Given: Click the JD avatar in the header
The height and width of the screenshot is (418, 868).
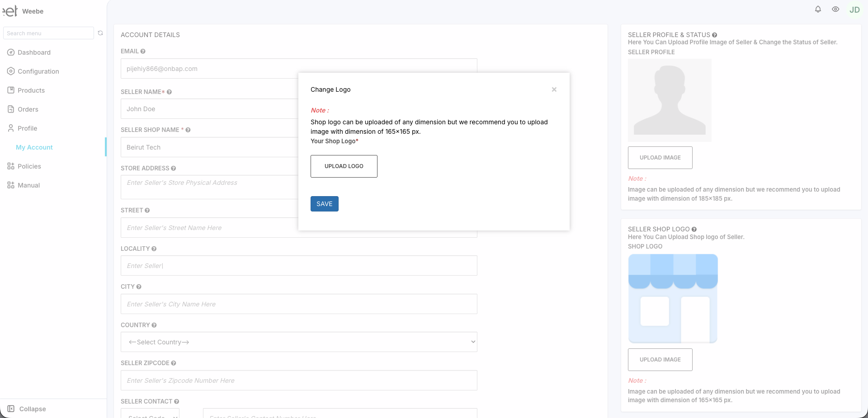Looking at the screenshot, I should tap(854, 9).
